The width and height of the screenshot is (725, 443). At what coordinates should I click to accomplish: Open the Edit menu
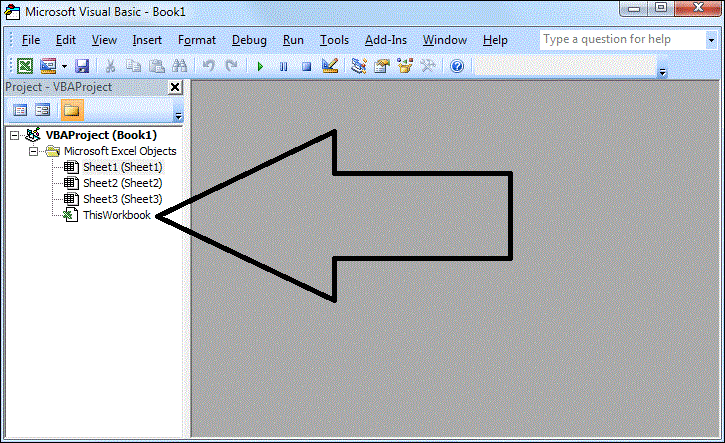[x=66, y=40]
